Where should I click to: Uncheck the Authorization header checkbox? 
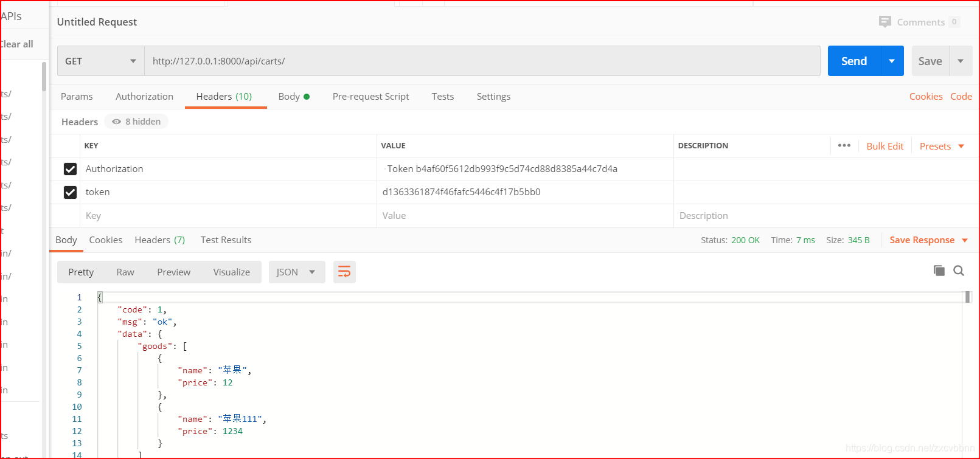(x=70, y=169)
